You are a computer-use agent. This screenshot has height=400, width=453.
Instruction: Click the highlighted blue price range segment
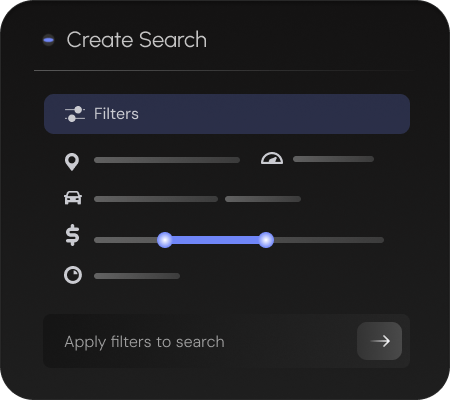[x=215, y=240]
